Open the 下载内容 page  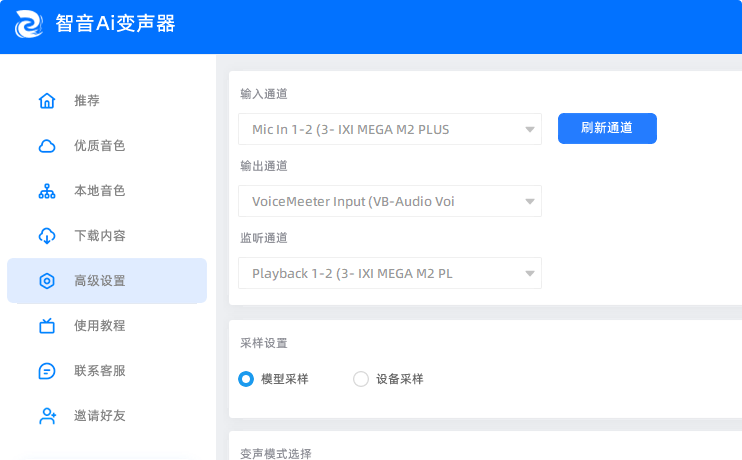107,236
